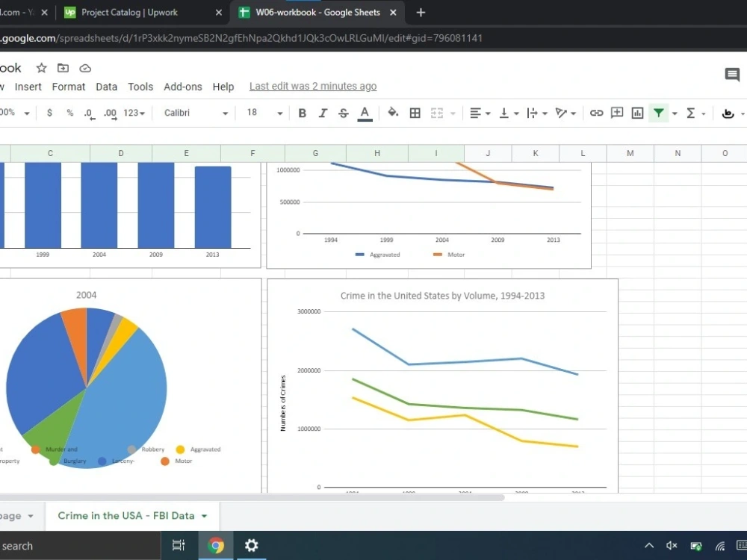The image size is (747, 560).
Task: Select column J header
Action: pyautogui.click(x=488, y=153)
